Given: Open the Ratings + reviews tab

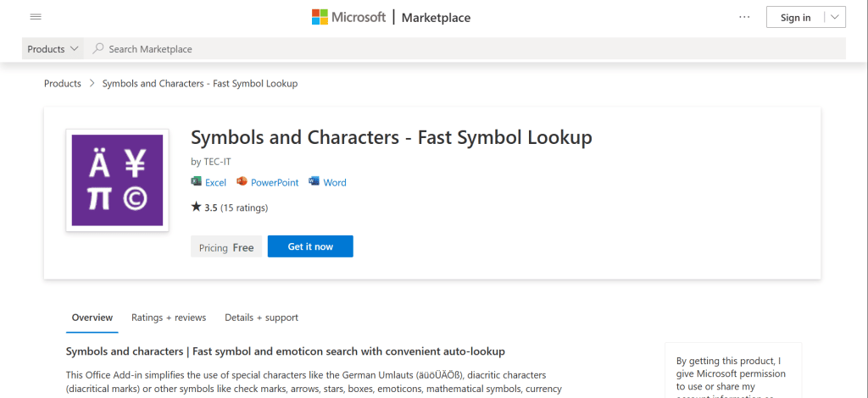Looking at the screenshot, I should pyautogui.click(x=169, y=318).
